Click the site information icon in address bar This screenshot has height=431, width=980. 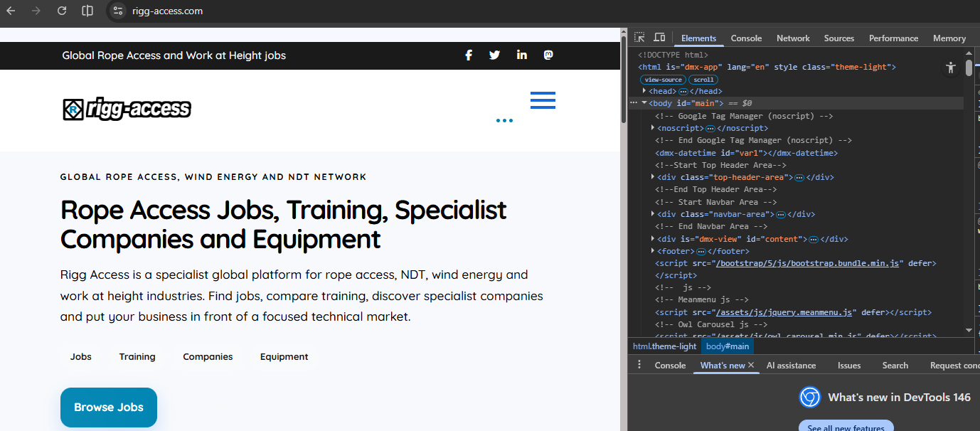[x=118, y=11]
